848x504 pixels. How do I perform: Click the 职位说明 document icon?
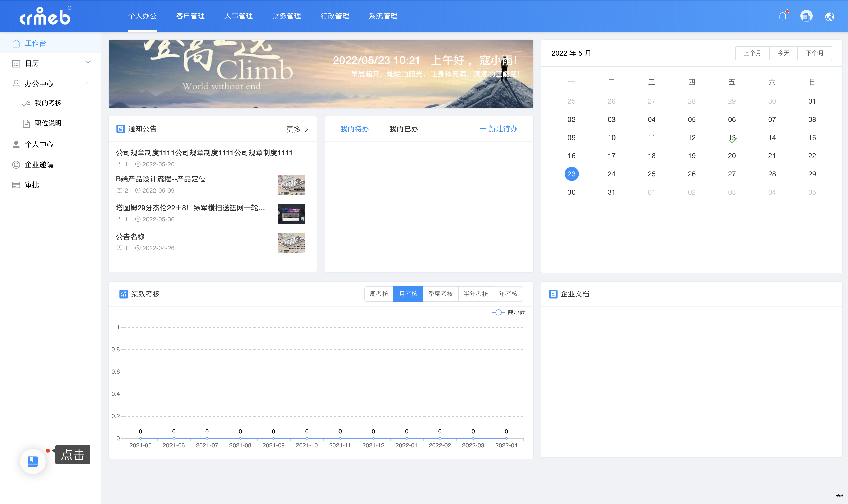[26, 123]
